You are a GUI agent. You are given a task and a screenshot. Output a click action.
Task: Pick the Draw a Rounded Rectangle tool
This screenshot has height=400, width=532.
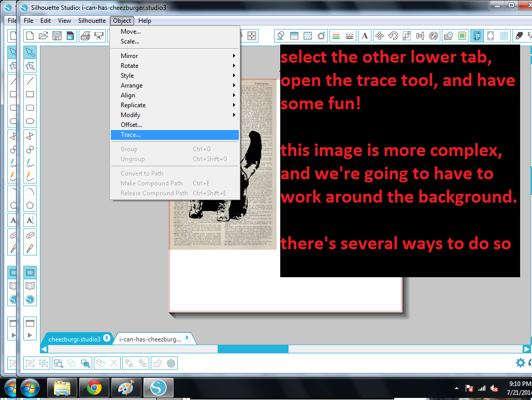click(30, 108)
